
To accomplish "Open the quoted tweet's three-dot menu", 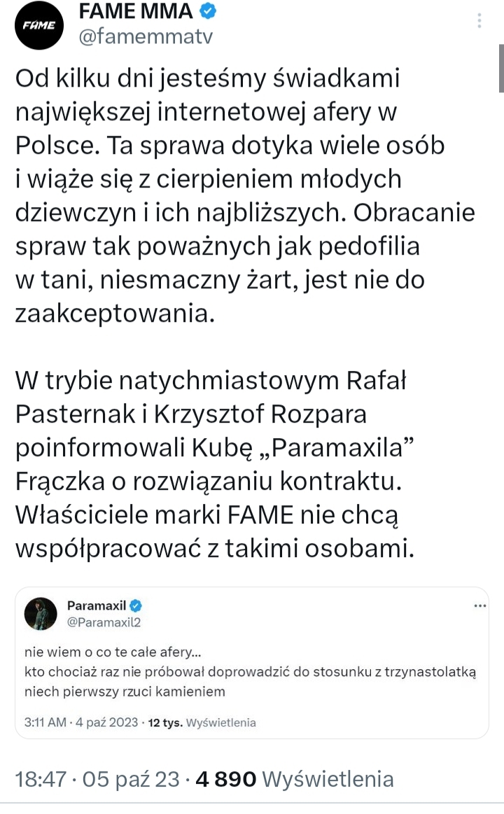I will point(480,605).
